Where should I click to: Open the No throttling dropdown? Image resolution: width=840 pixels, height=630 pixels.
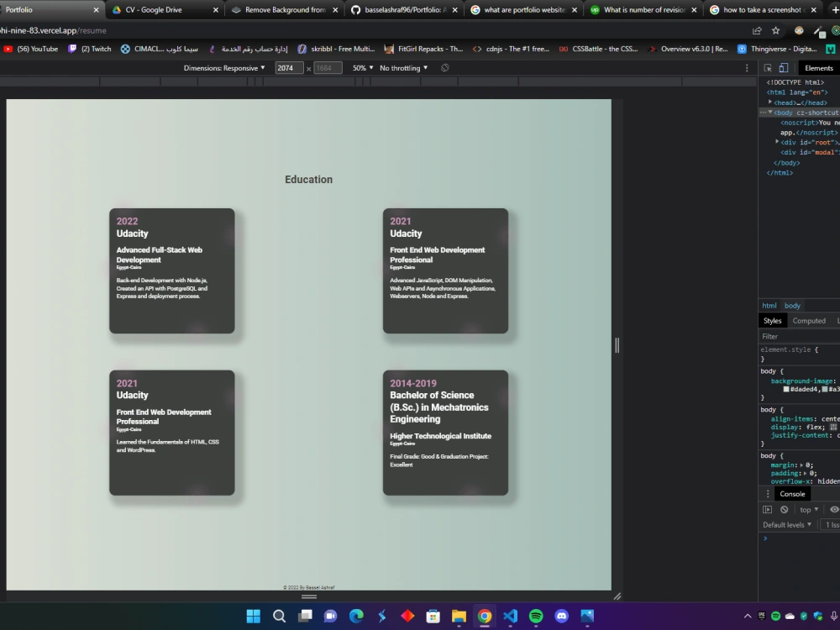pos(404,68)
